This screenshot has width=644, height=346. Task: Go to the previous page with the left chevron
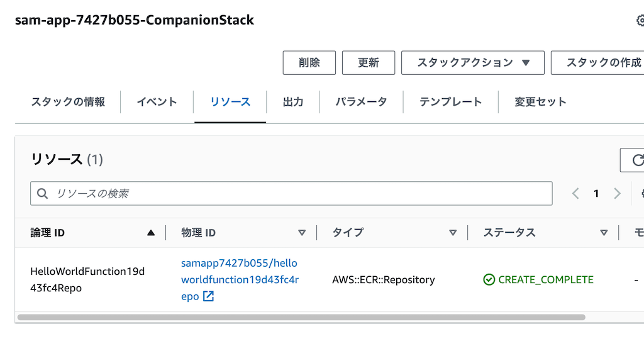(x=575, y=194)
